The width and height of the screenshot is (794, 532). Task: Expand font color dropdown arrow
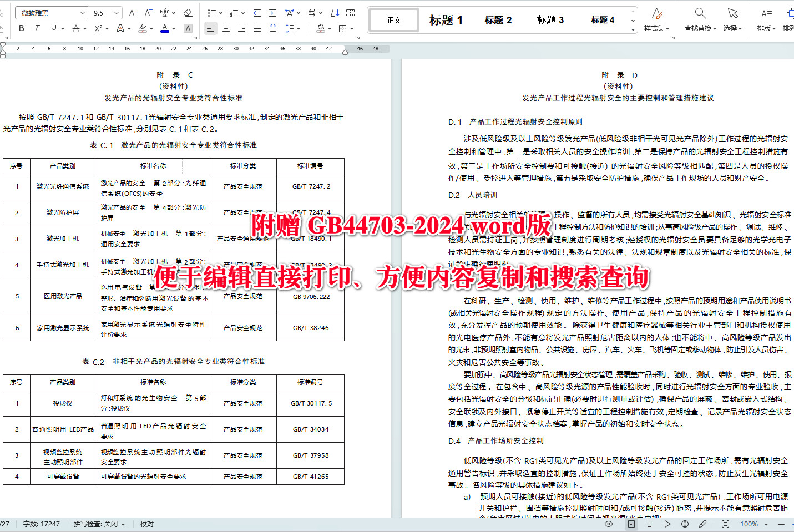tap(174, 28)
